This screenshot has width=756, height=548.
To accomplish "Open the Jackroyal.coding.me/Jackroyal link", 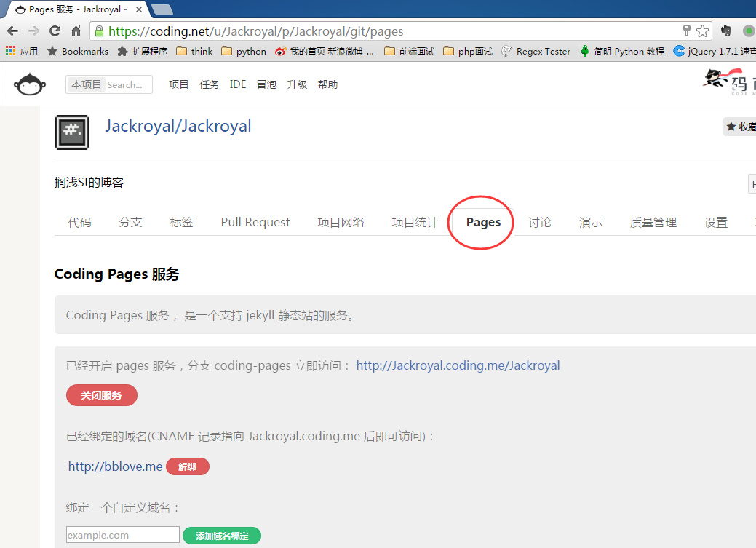I will point(458,365).
